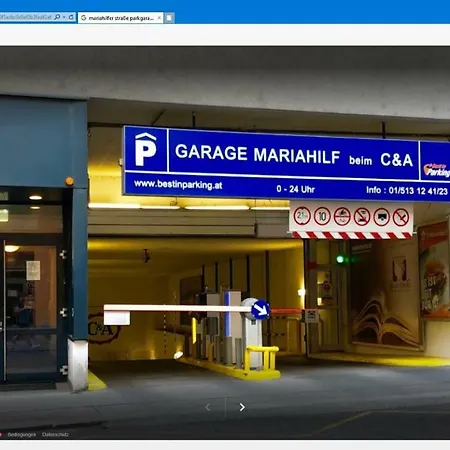Open the address bar dropdown arrow

pos(64,17)
